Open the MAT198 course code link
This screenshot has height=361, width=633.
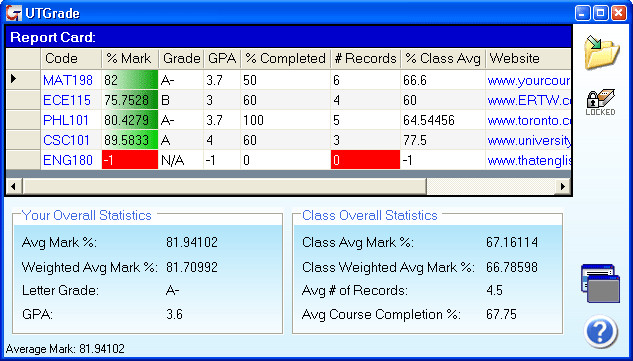click(x=68, y=80)
